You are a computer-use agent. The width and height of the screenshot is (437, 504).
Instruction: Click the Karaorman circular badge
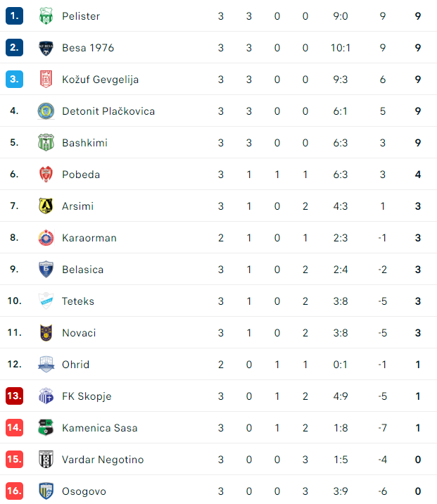point(46,238)
